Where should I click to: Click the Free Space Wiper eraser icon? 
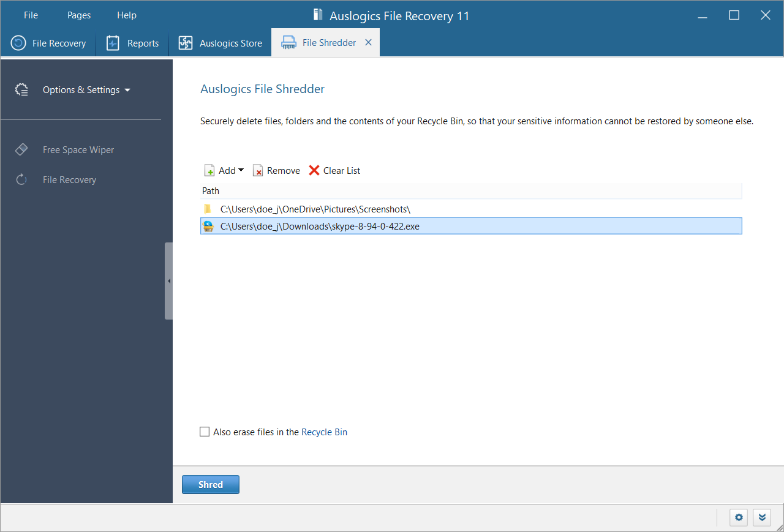(x=21, y=149)
